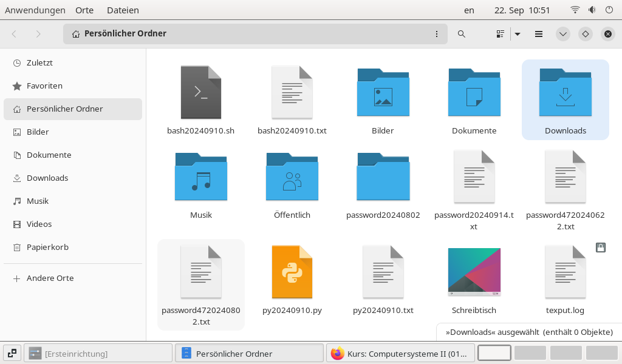This screenshot has width=622, height=364.
Task: Toggle the window minimize chevron control
Action: click(562, 34)
